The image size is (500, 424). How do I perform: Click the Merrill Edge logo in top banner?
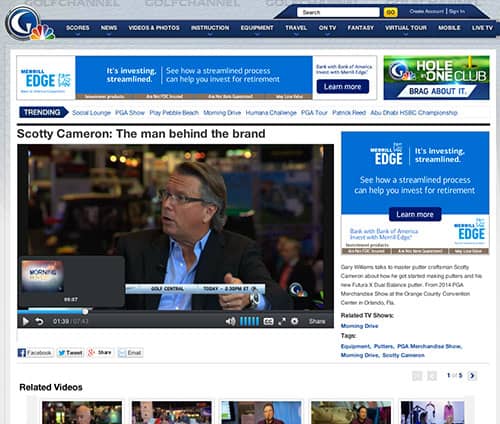point(46,80)
